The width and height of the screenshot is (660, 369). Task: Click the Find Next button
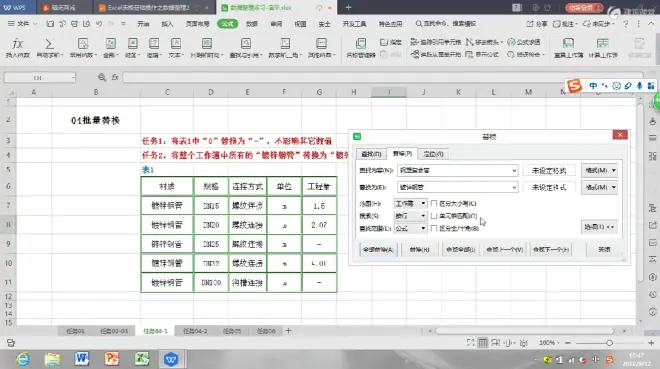pyautogui.click(x=551, y=250)
